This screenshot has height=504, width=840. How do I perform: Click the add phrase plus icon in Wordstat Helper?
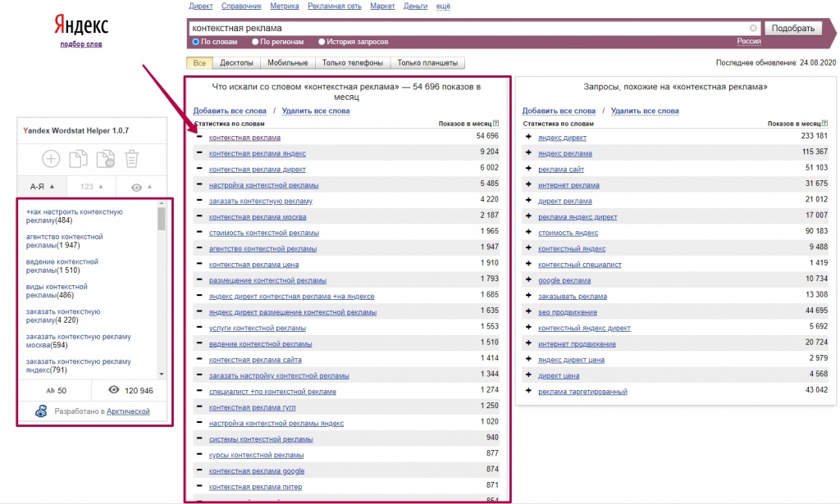[x=51, y=159]
